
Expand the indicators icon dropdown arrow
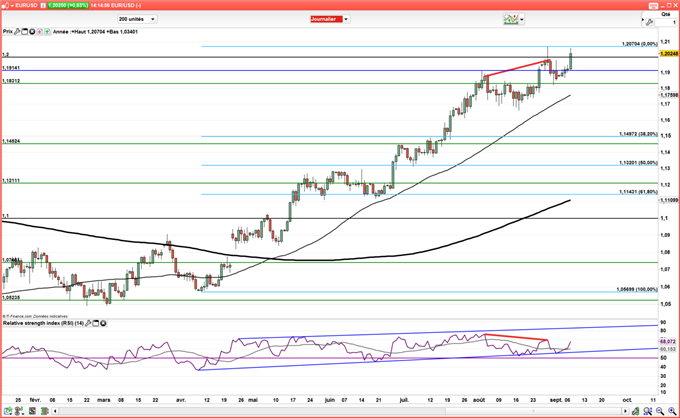click(522, 20)
